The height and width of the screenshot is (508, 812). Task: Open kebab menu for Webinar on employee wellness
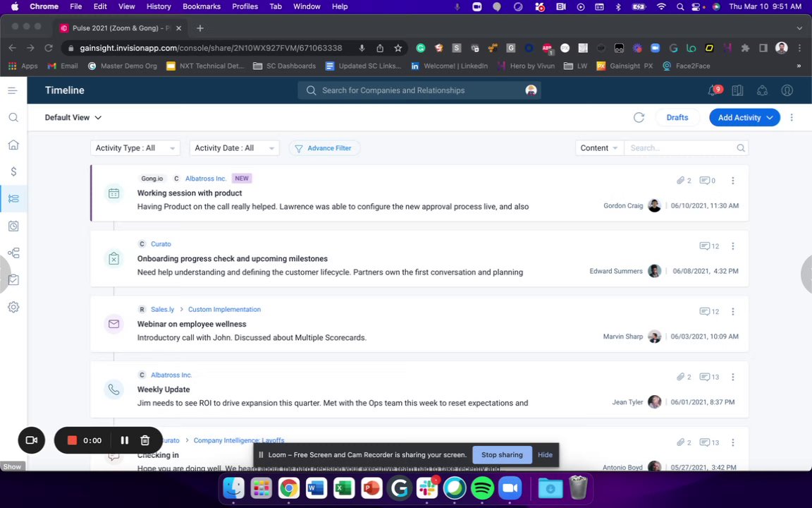pos(733,312)
